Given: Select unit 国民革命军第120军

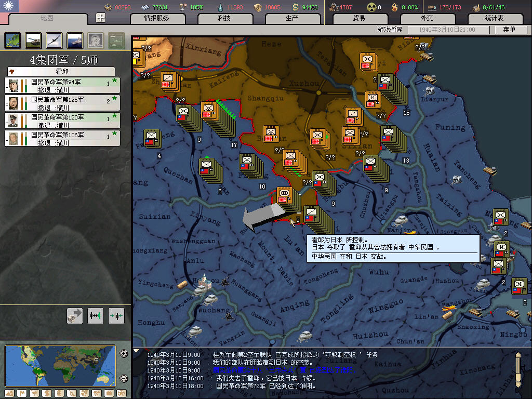Looking at the screenshot, I should coord(62,121).
